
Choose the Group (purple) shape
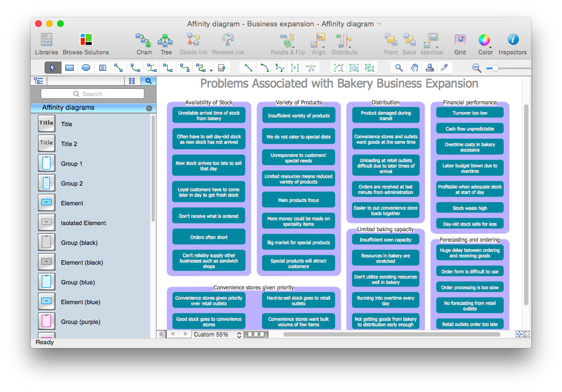click(x=47, y=321)
